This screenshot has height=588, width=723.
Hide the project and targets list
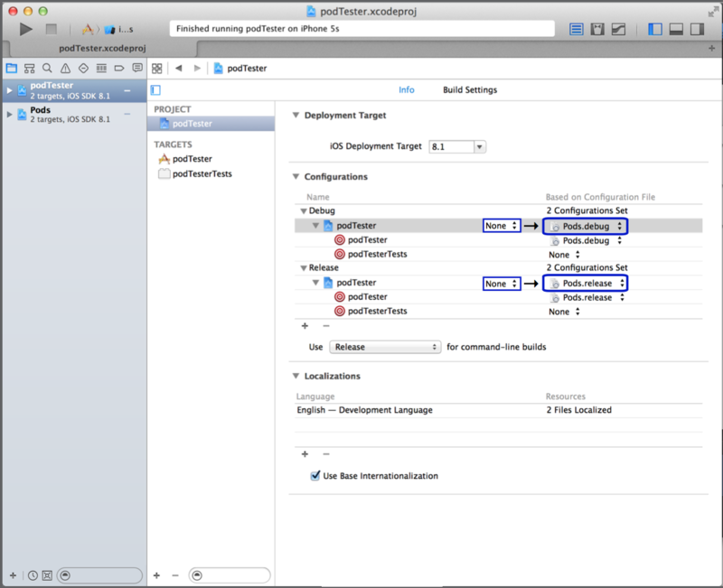click(x=155, y=89)
